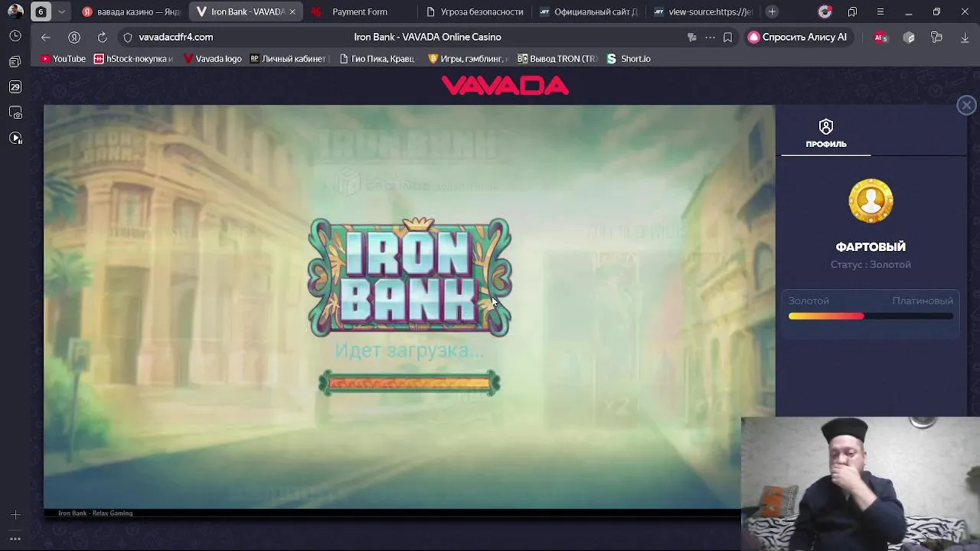The height and width of the screenshot is (551, 980).
Task: Open the YouTube bookmark
Action: 63,59
